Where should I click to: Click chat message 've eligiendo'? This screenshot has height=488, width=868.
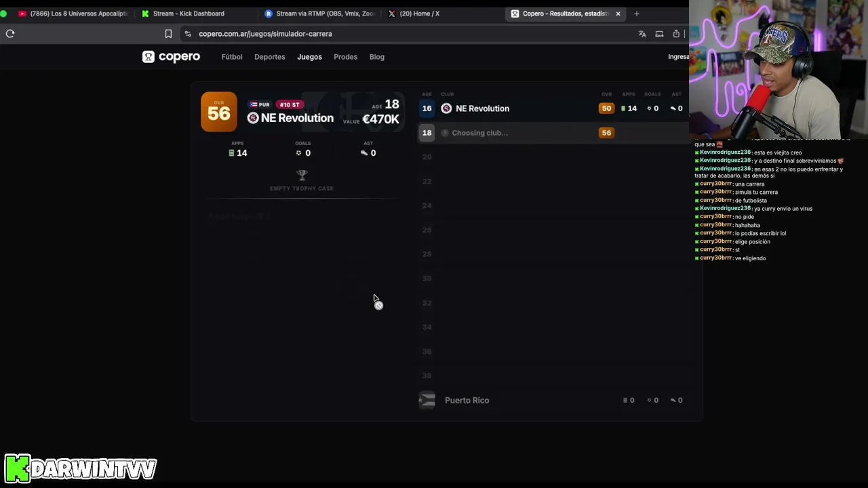point(751,258)
